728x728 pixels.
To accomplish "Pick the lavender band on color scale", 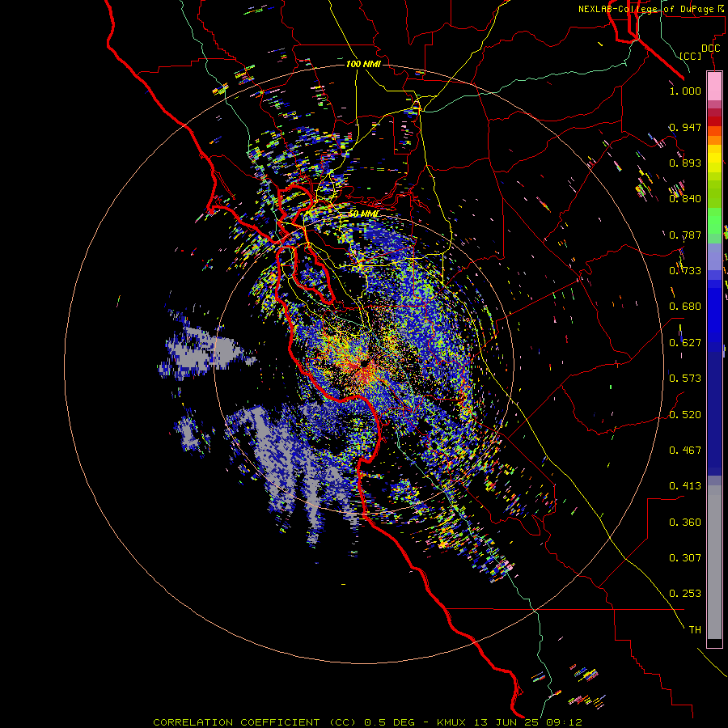I will 714,256.
